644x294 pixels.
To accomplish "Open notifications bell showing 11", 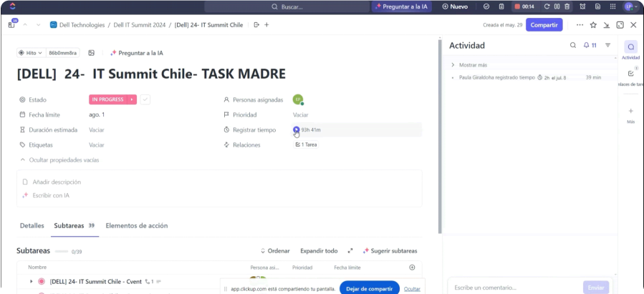I will pyautogui.click(x=590, y=45).
